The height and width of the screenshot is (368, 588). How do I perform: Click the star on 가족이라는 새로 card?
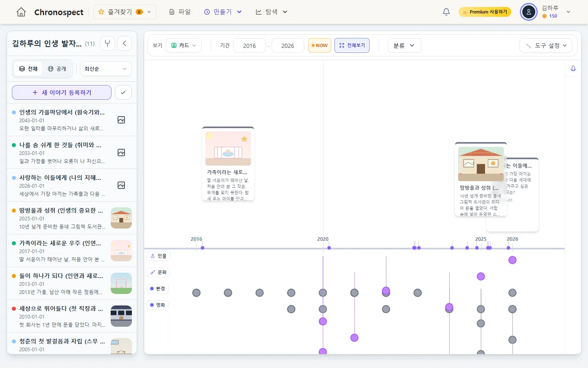coord(244,139)
